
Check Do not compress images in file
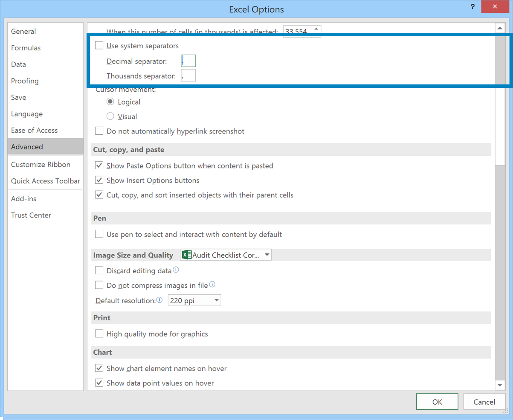click(x=99, y=285)
